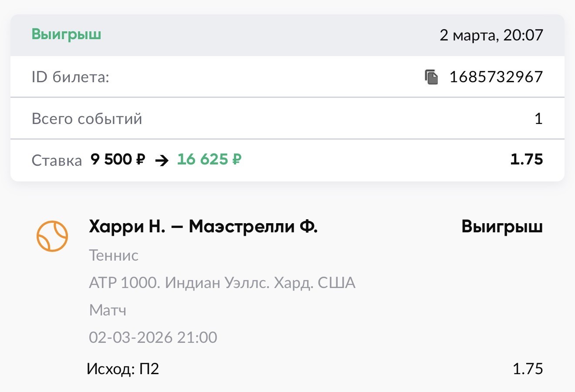Image resolution: width=575 pixels, height=392 pixels.
Task: Click the green payout amount 16 625 ₽
Action: point(209,160)
